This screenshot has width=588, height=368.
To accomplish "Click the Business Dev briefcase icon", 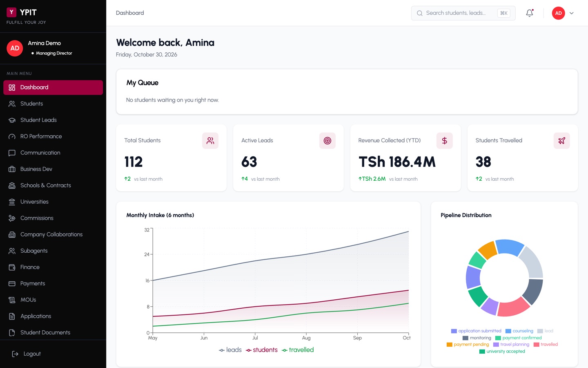I will pos(12,169).
